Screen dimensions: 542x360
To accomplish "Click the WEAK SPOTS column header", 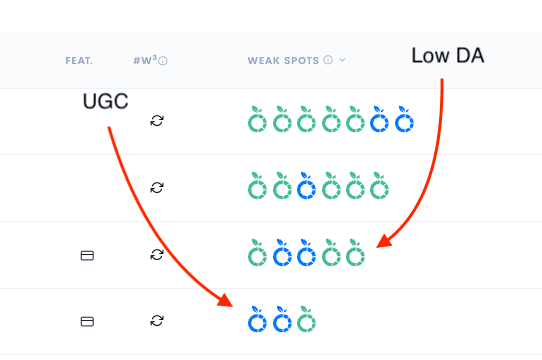I will coord(283,61).
